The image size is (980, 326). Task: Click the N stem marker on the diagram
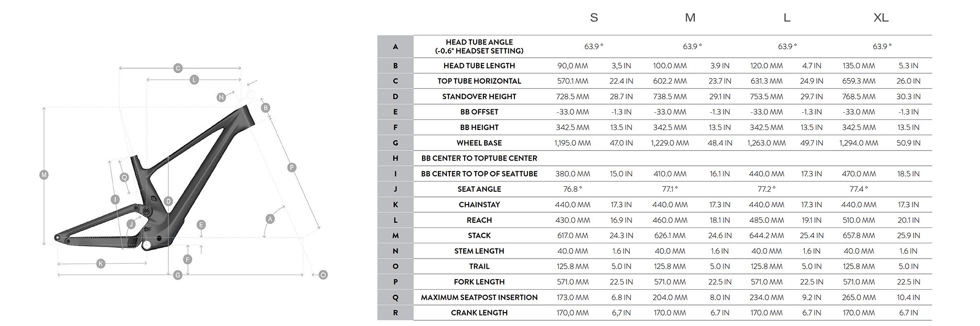coord(221,98)
